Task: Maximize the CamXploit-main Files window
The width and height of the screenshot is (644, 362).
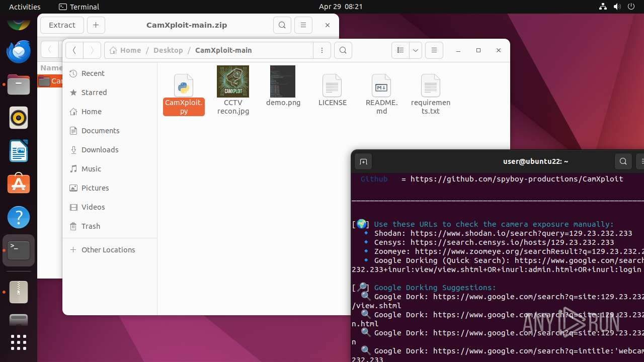Action: (x=478, y=50)
